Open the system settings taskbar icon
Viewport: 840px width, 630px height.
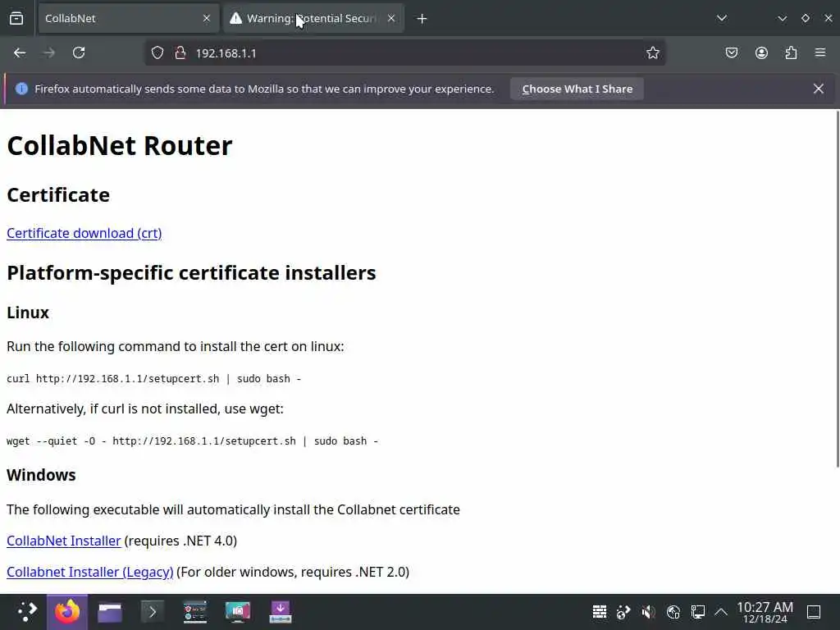195,612
